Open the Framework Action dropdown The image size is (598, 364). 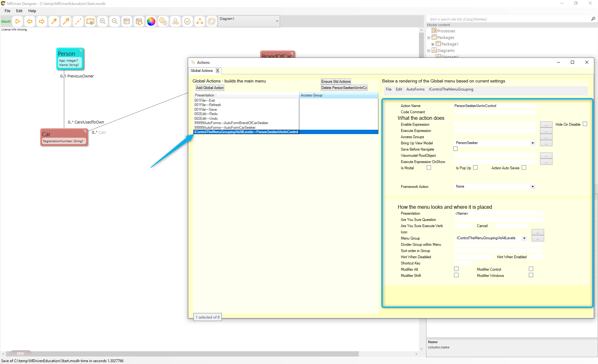click(x=533, y=187)
